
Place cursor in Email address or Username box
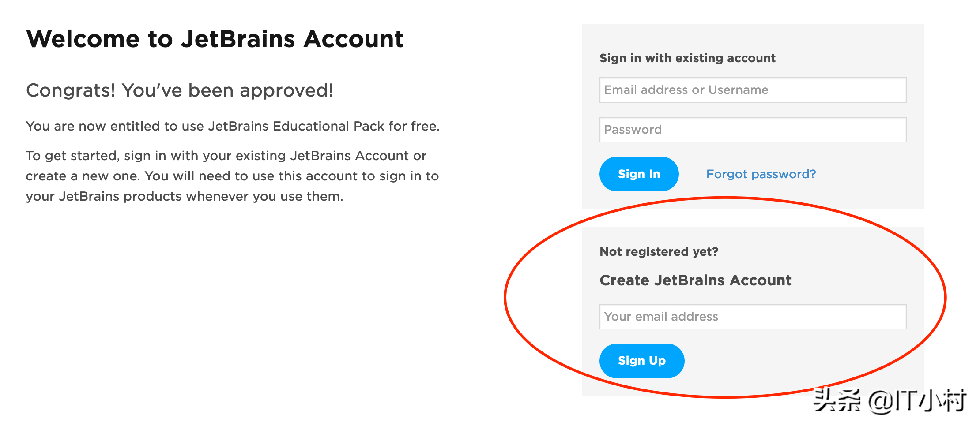(x=752, y=90)
